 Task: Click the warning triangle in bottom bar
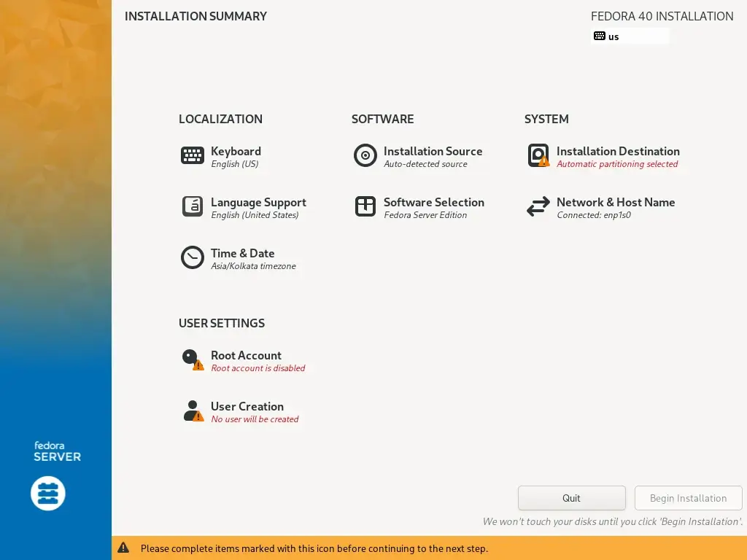click(123, 548)
